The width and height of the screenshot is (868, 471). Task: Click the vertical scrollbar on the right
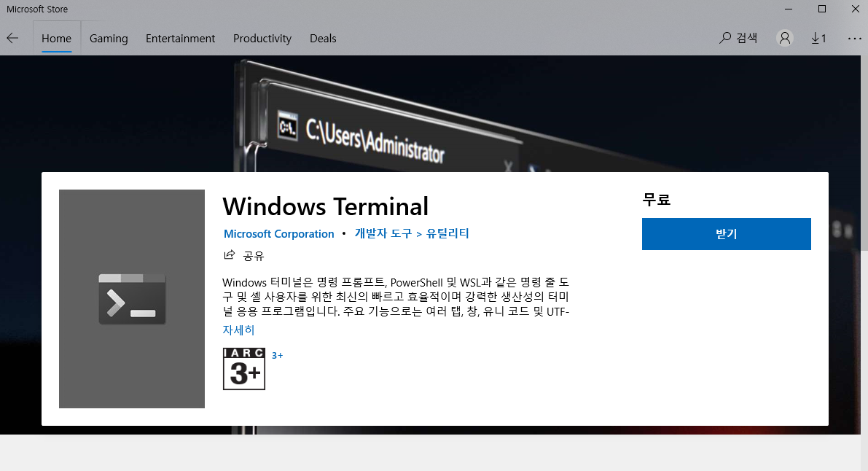[864, 152]
